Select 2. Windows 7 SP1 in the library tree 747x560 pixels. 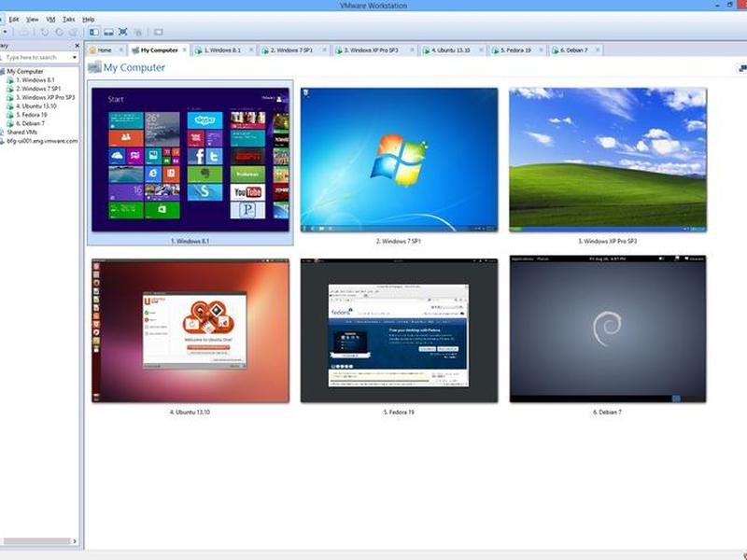38,89
